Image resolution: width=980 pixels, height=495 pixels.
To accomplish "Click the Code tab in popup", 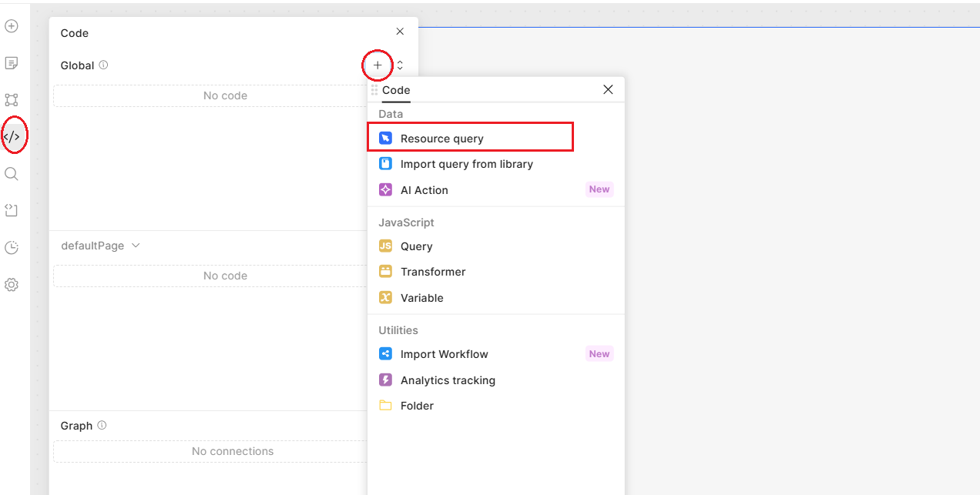I will click(396, 90).
